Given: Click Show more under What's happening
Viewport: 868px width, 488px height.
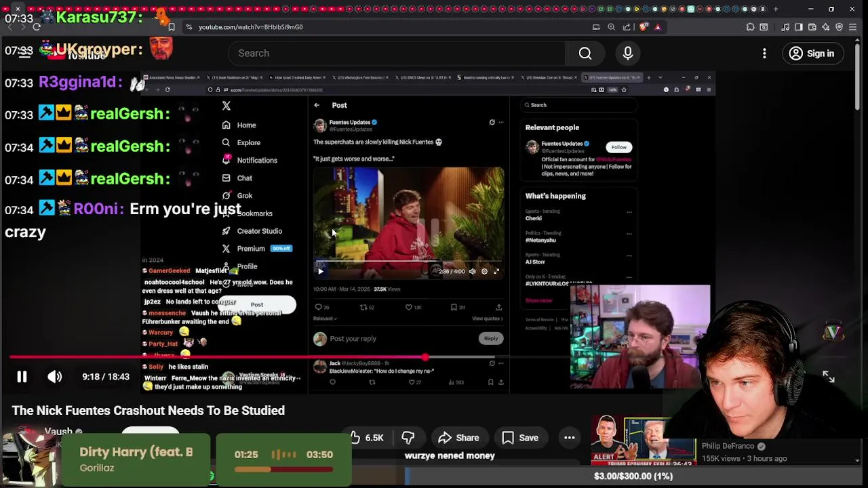Looking at the screenshot, I should click(x=538, y=300).
